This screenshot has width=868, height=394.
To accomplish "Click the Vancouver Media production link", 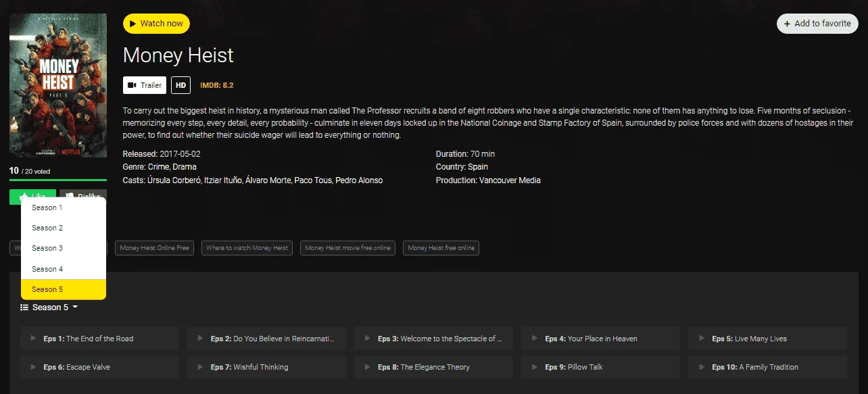I will tap(510, 180).
